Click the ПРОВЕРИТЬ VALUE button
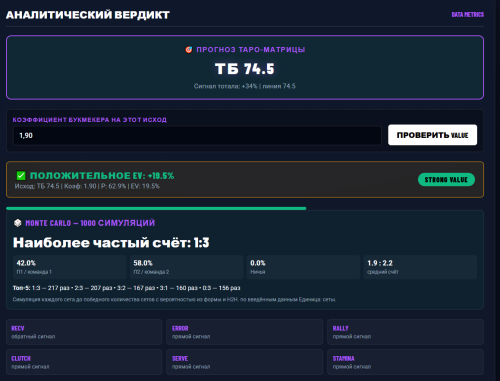This screenshot has height=381, width=500. click(432, 135)
